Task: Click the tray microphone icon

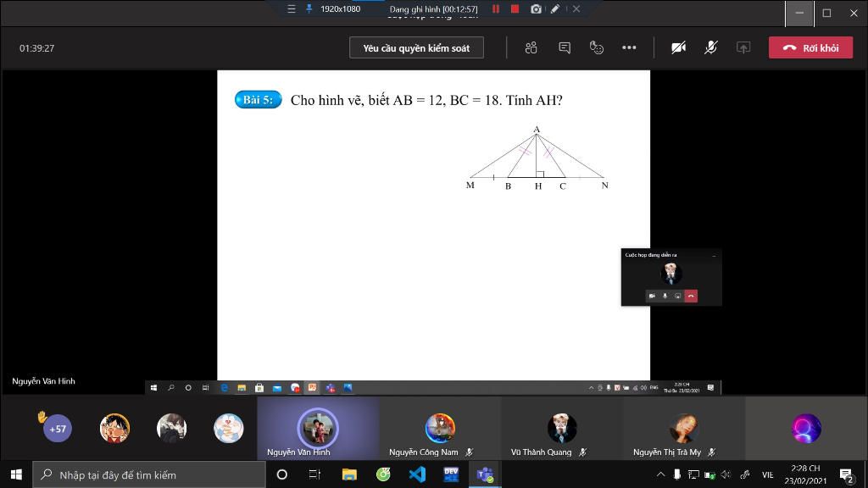Action: pos(677,474)
